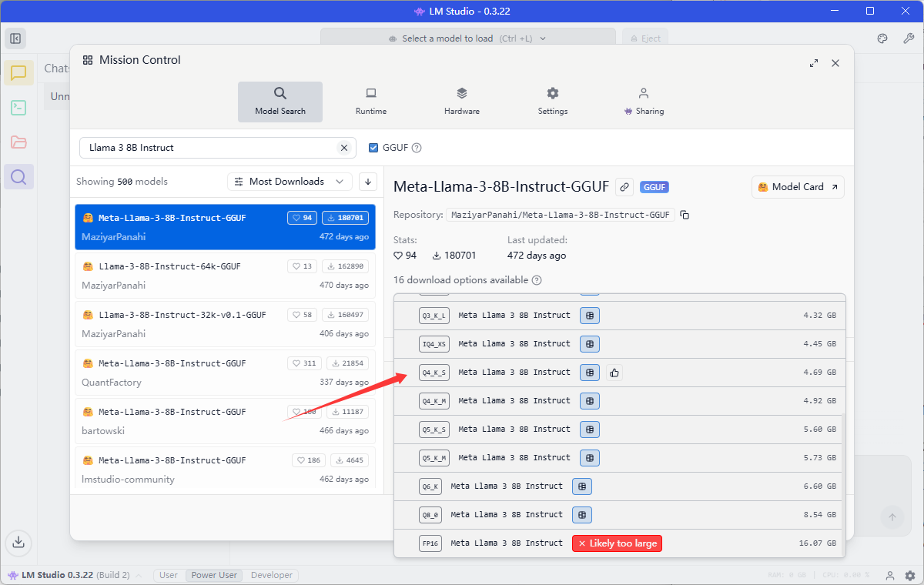Select the Q4_K_S 4.69 GB download option
924x585 pixels.
point(619,373)
